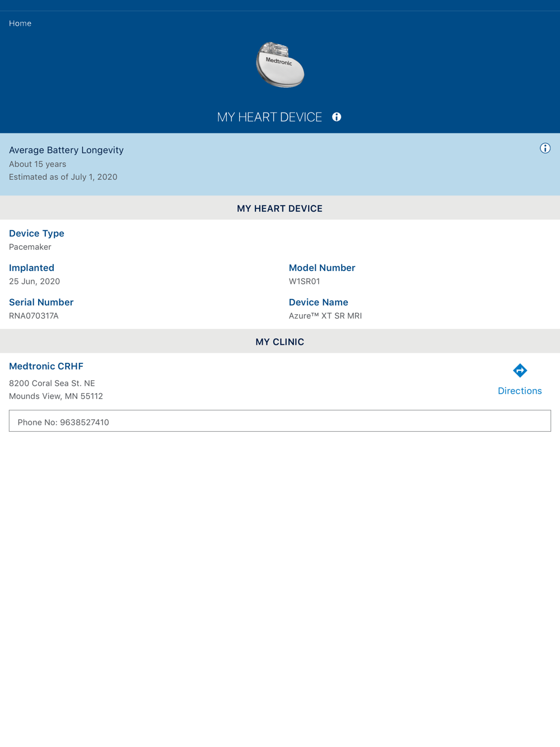Click the MY CLINIC section header

[280, 342]
